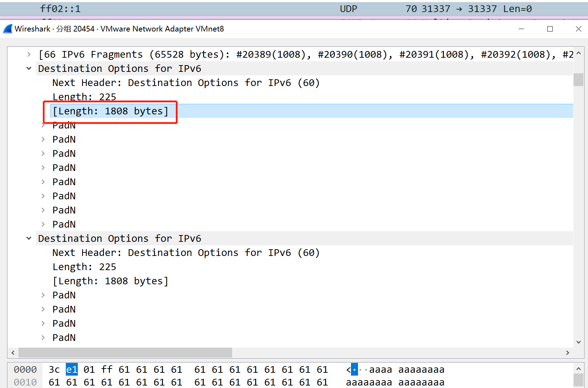Image resolution: width=588 pixels, height=388 pixels.
Task: Collapse the second Destination Options for IPv6 section
Action: pyautogui.click(x=29, y=239)
